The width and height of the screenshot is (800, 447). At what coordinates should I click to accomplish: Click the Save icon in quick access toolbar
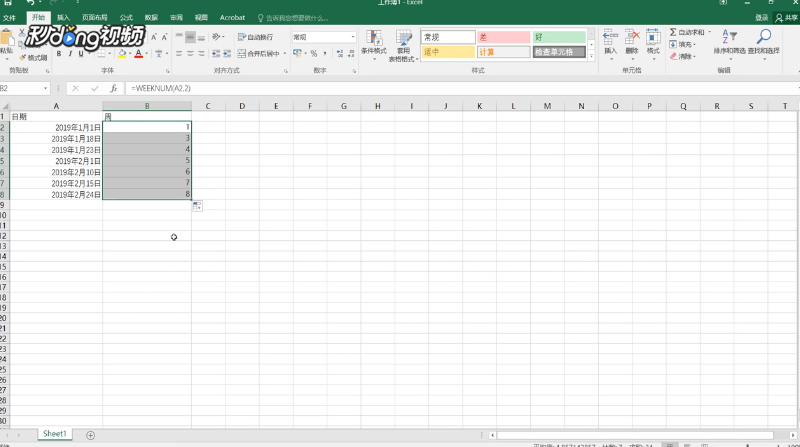tap(8, 3)
